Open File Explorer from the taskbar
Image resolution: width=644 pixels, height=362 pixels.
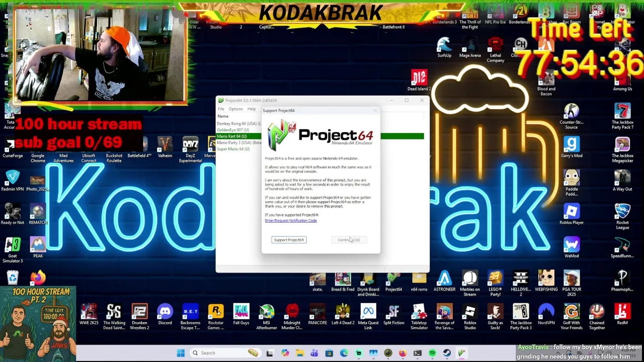point(299,353)
